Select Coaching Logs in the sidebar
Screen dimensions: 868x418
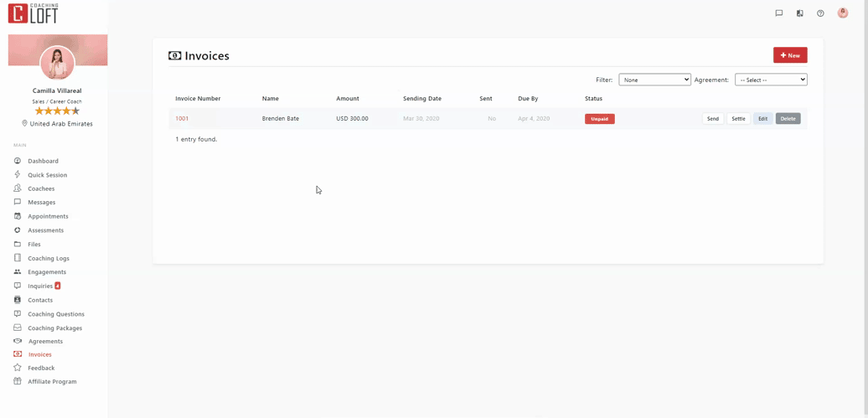49,259
